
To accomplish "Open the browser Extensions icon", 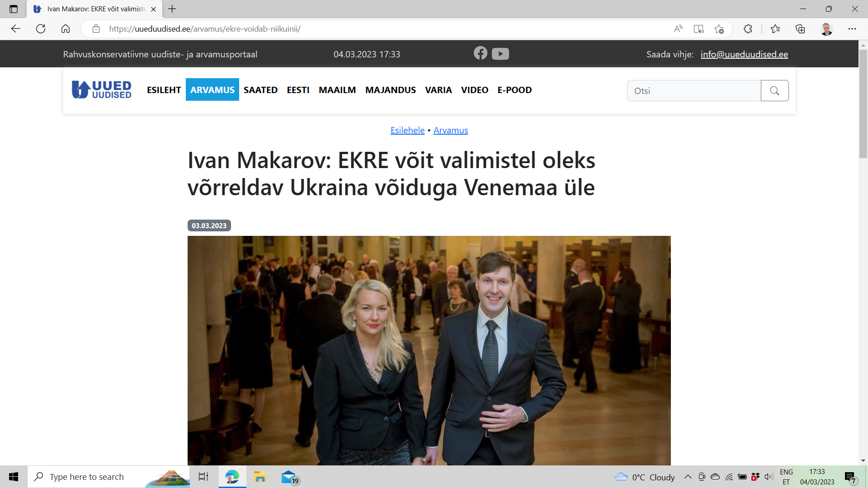I will pyautogui.click(x=748, y=29).
